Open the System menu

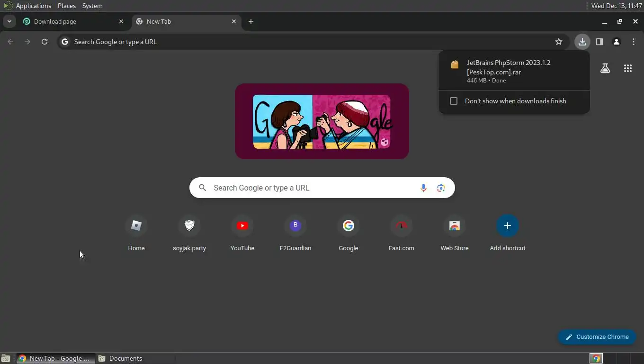92,6
